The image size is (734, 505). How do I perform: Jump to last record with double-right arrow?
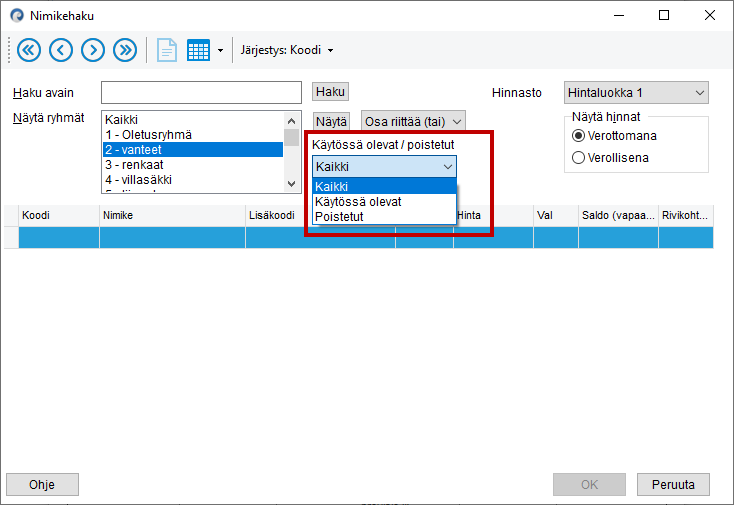(125, 50)
